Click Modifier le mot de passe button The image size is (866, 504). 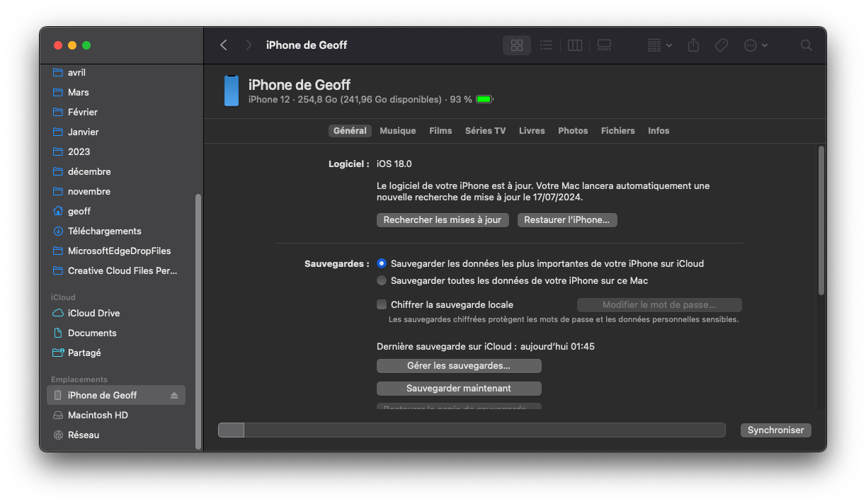coord(659,305)
